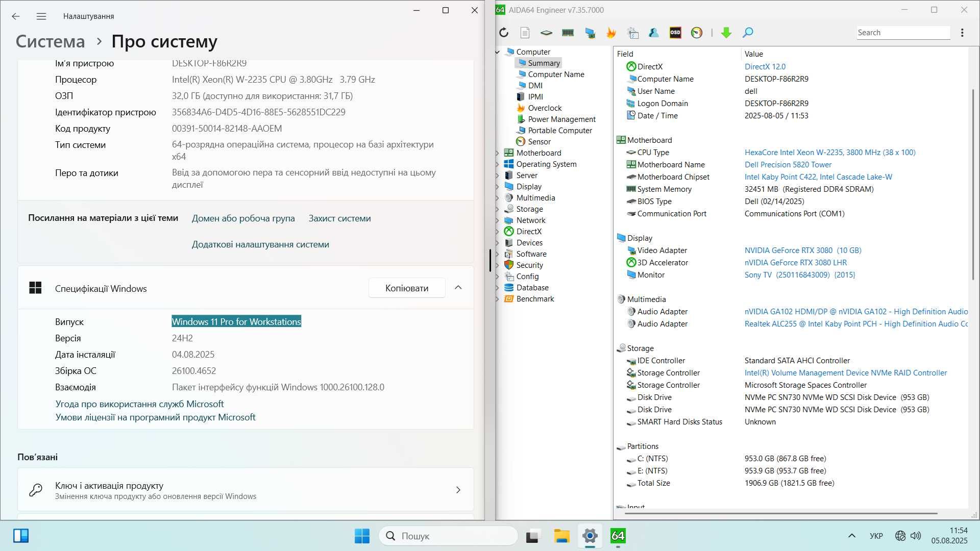The image size is (980, 551).
Task: Click highlighted Windows 11 Pro for Workstations text
Action: click(x=236, y=322)
